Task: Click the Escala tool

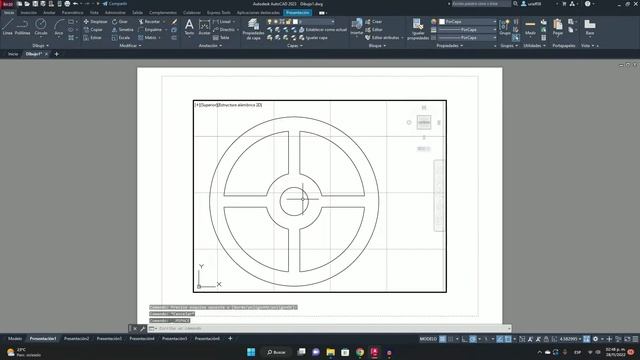Action: point(121,38)
